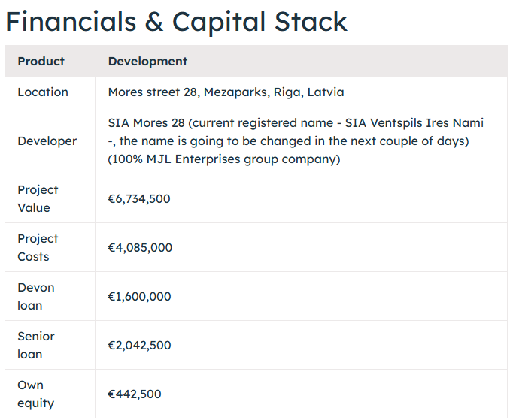Click the Location row label

(43, 92)
